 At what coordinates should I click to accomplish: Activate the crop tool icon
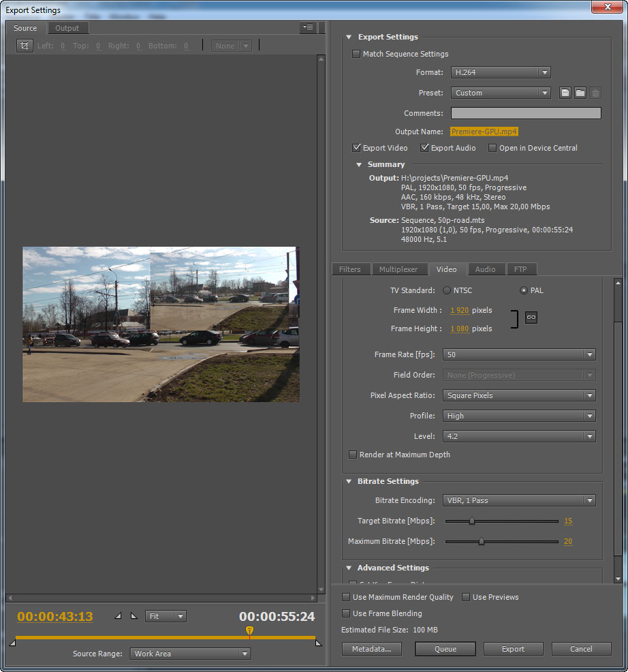click(x=25, y=46)
